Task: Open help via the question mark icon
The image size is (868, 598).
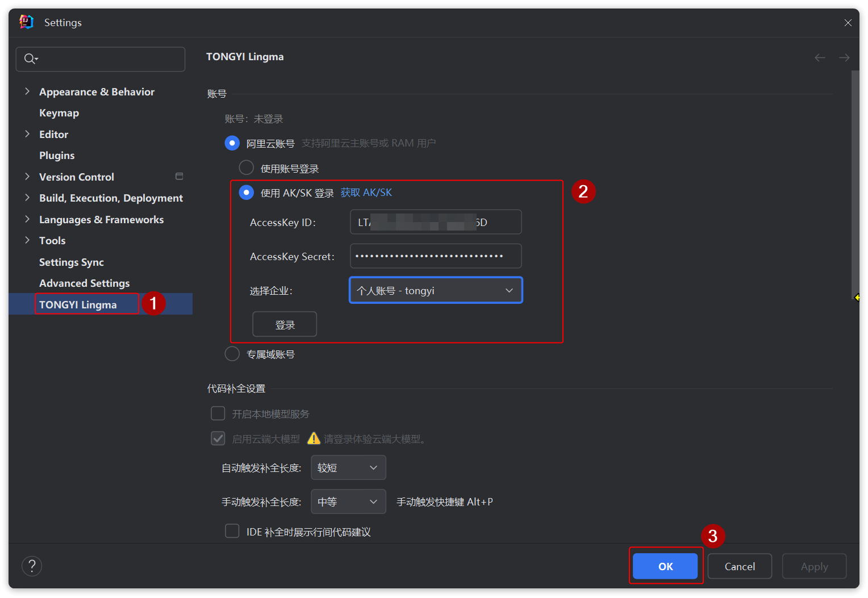Action: tap(32, 566)
